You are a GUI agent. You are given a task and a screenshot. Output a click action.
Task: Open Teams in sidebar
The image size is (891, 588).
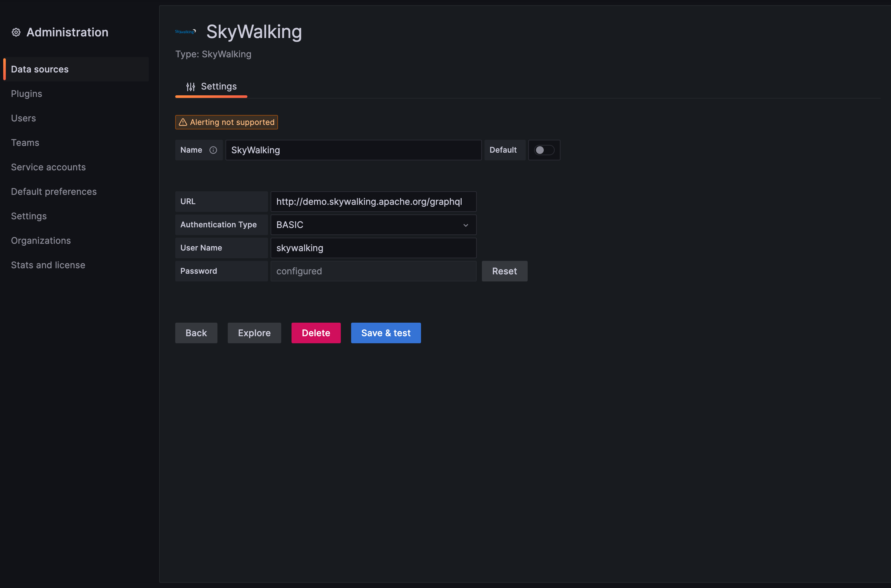click(25, 143)
